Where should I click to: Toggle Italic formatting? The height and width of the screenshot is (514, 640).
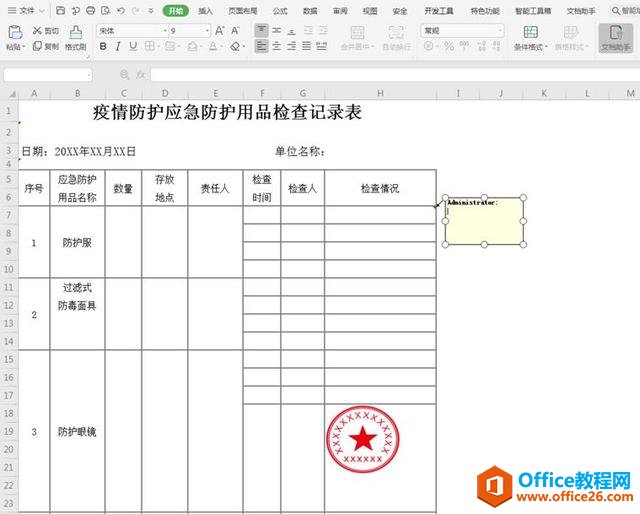pyautogui.click(x=118, y=46)
